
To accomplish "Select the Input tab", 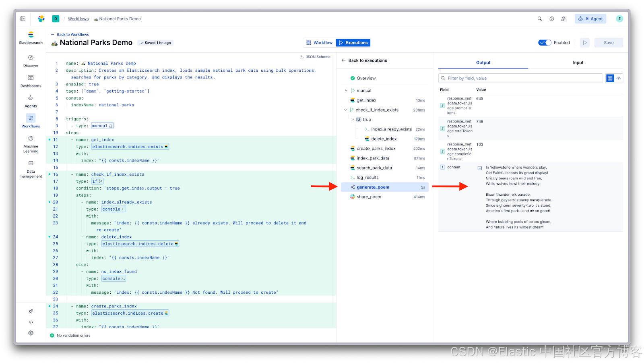I will 578,62.
